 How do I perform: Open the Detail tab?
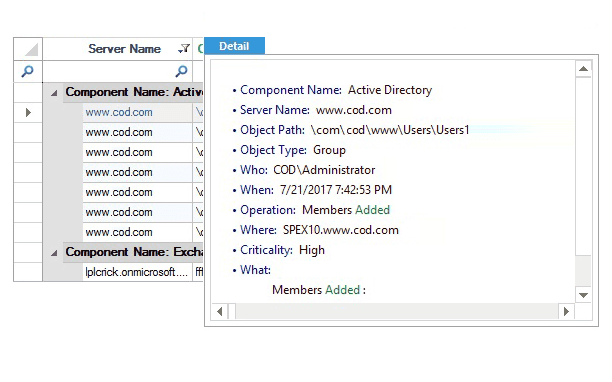234,46
